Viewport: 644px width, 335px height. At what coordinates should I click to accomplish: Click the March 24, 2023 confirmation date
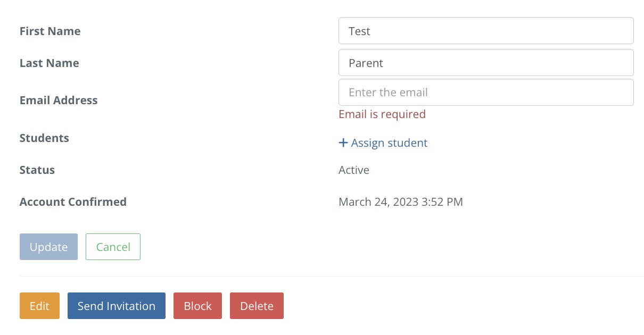[x=401, y=202]
